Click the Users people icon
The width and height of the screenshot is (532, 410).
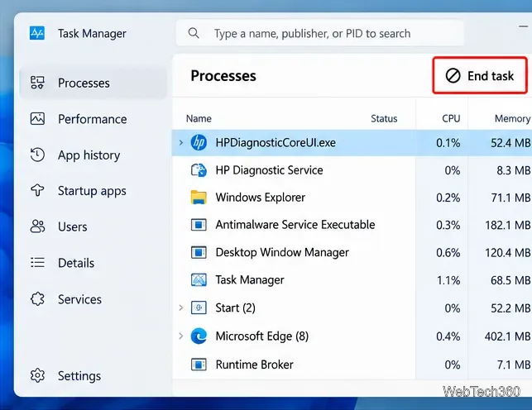(x=37, y=226)
